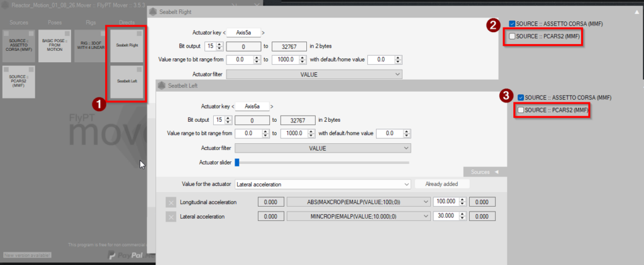Open the Seabelt Right module tile
Viewport: 644px width, 265px height.
click(x=126, y=46)
